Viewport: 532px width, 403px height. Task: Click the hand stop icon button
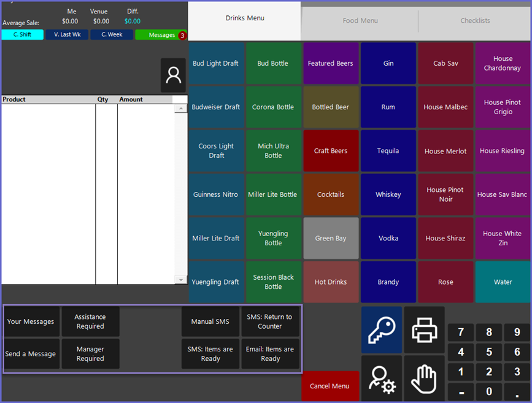coord(424,379)
